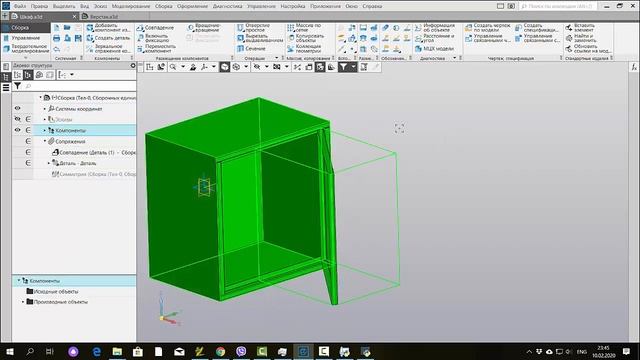Click the zoom magnifier icon in view toolbar
Viewport: 640px width, 360px height.
click(173, 67)
